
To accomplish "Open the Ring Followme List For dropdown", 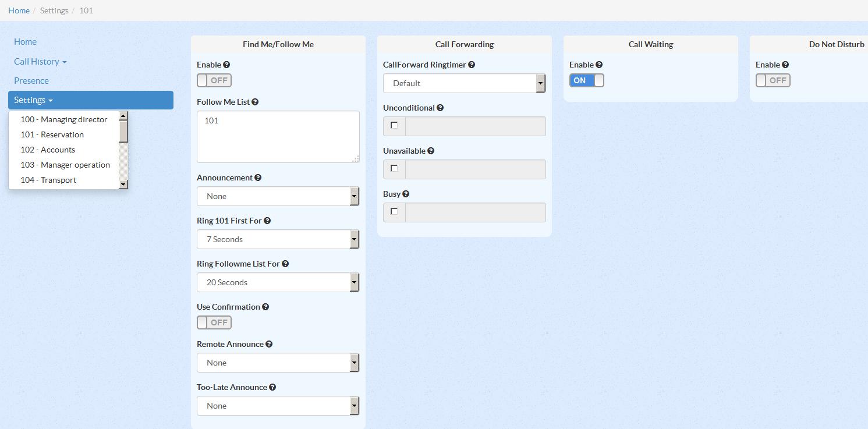I will pyautogui.click(x=278, y=282).
